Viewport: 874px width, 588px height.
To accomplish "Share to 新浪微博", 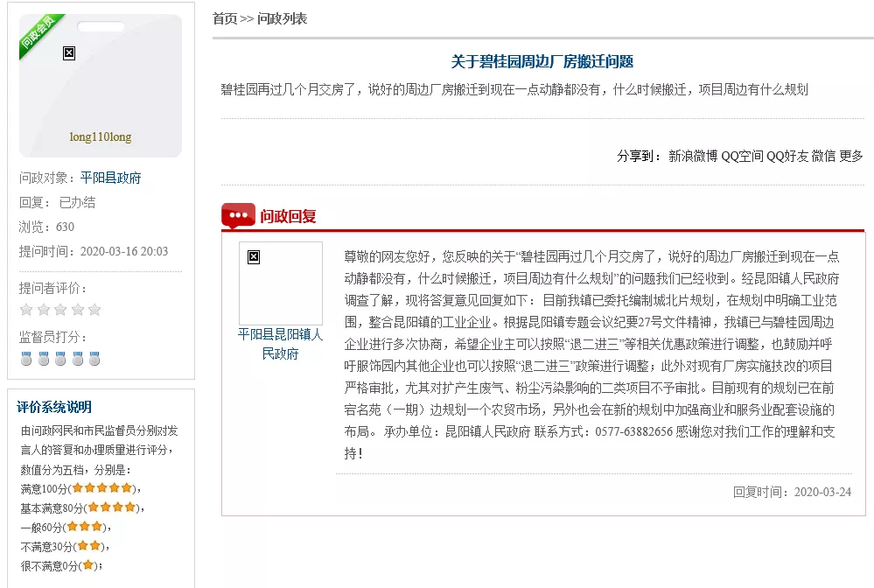I will pos(693,156).
